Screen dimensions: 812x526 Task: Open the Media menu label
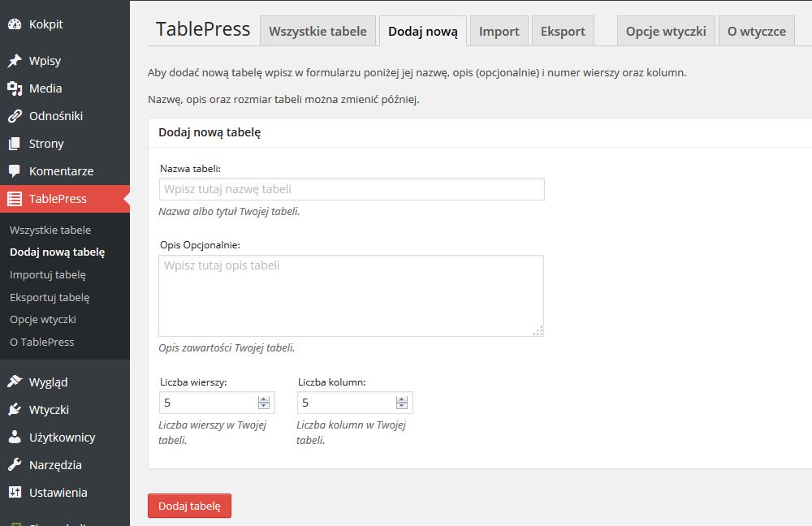(x=45, y=88)
